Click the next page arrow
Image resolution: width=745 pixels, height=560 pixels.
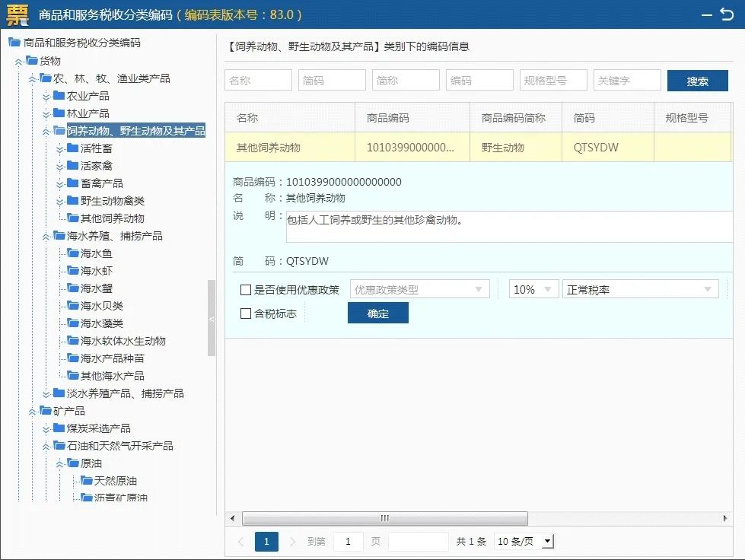292,542
